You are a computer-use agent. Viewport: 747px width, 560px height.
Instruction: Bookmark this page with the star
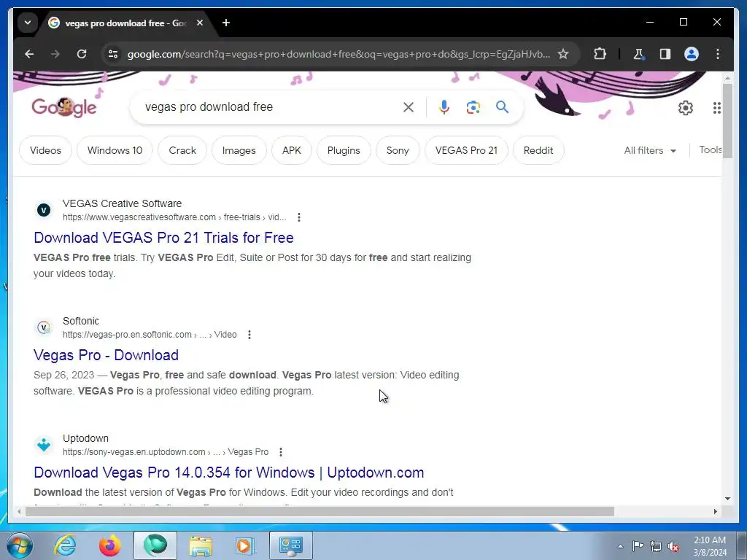point(563,54)
